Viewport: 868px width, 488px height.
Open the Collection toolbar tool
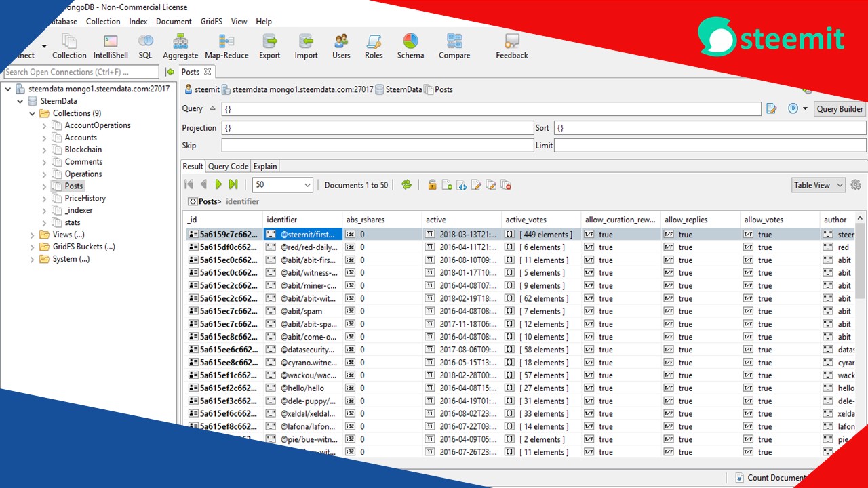pos(69,47)
